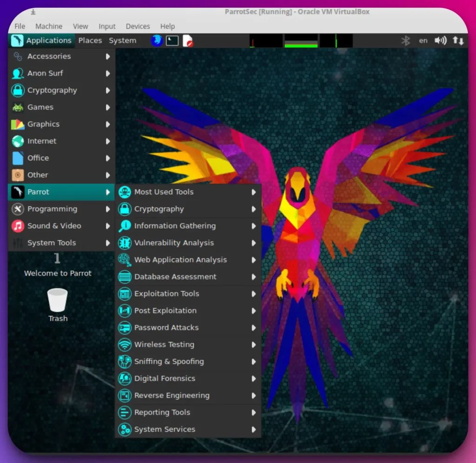Open the Firefox browser from top panel
Viewport: 476px width, 463px height.
tap(157, 40)
